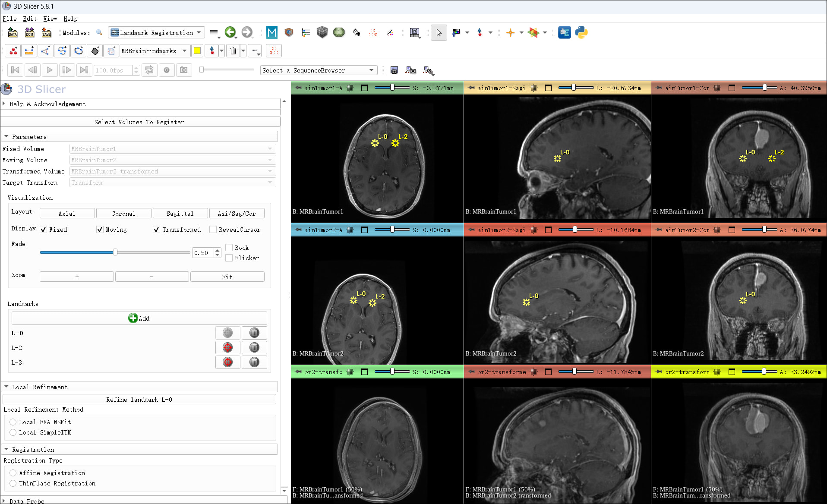Click the delete icon for landmark L-2
The width and height of the screenshot is (827, 504).
(254, 347)
